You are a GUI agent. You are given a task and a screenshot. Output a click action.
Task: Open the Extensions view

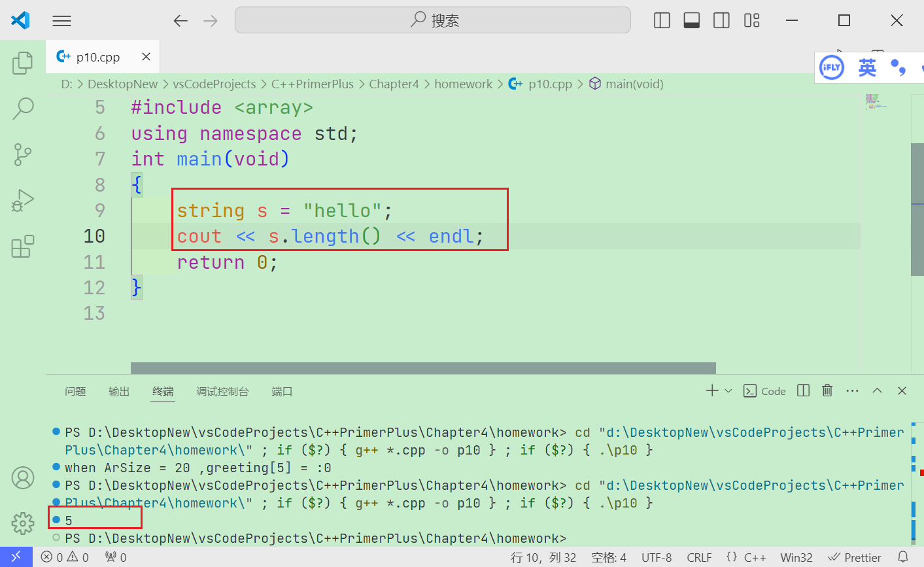(x=23, y=247)
